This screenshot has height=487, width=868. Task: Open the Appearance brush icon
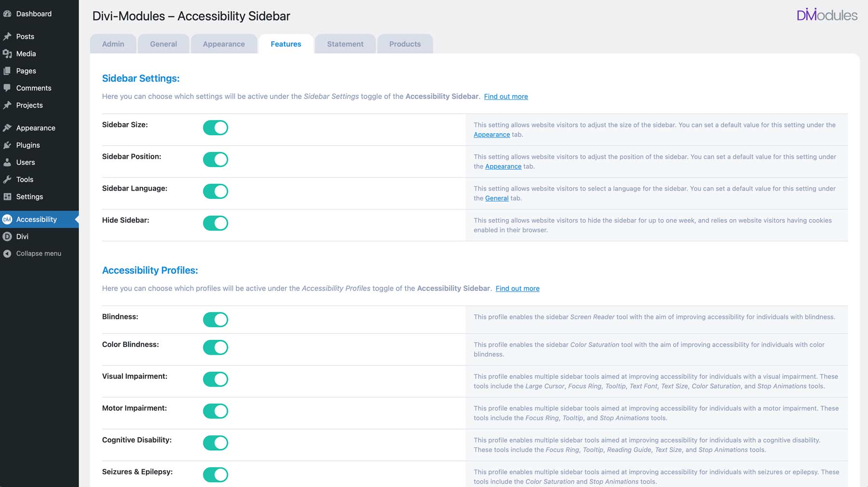tap(7, 127)
